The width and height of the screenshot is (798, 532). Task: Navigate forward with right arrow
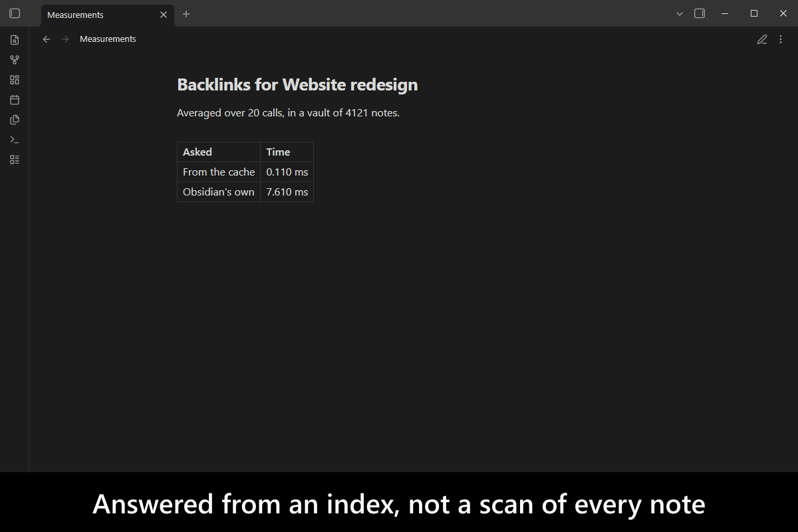click(65, 39)
